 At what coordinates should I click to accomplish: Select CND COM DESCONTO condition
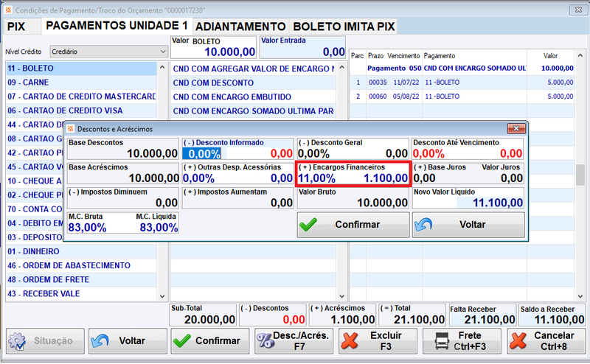[253, 83]
